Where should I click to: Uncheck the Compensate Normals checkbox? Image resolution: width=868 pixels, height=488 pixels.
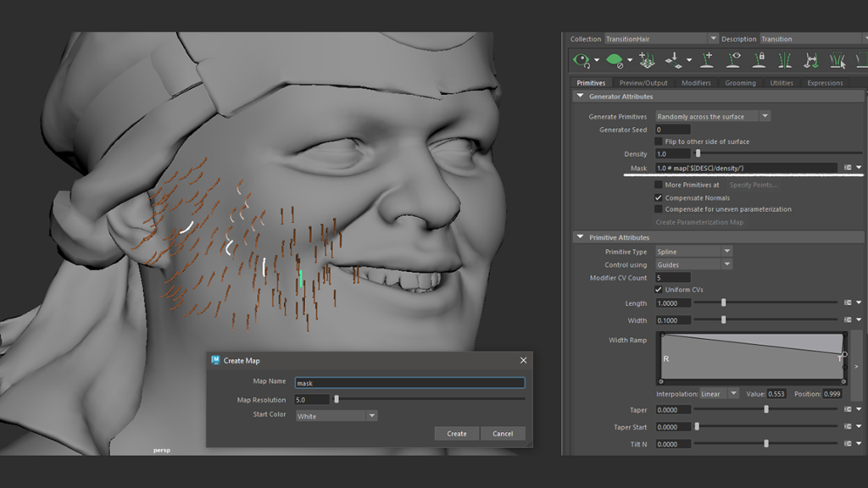(659, 197)
